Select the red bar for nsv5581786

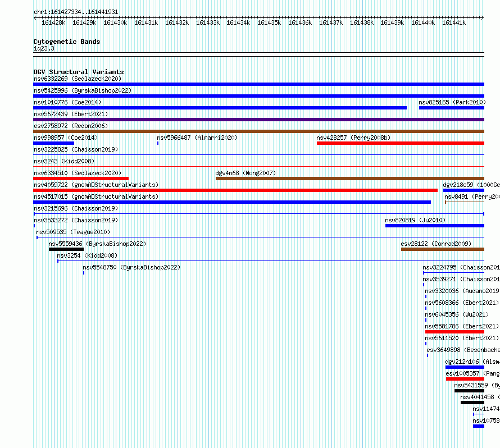454,332
